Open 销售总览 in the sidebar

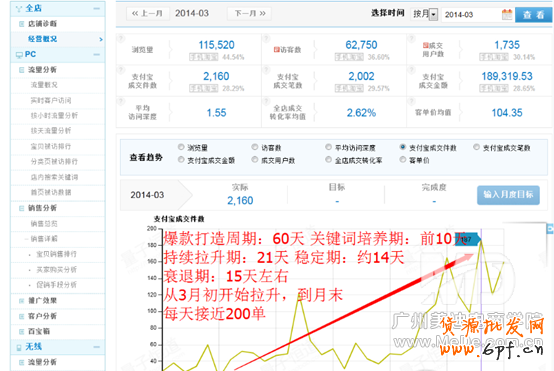(44, 224)
